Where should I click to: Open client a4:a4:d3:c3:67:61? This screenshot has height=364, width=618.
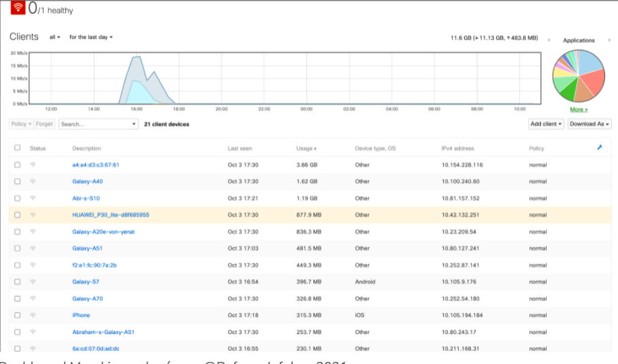[96, 165]
